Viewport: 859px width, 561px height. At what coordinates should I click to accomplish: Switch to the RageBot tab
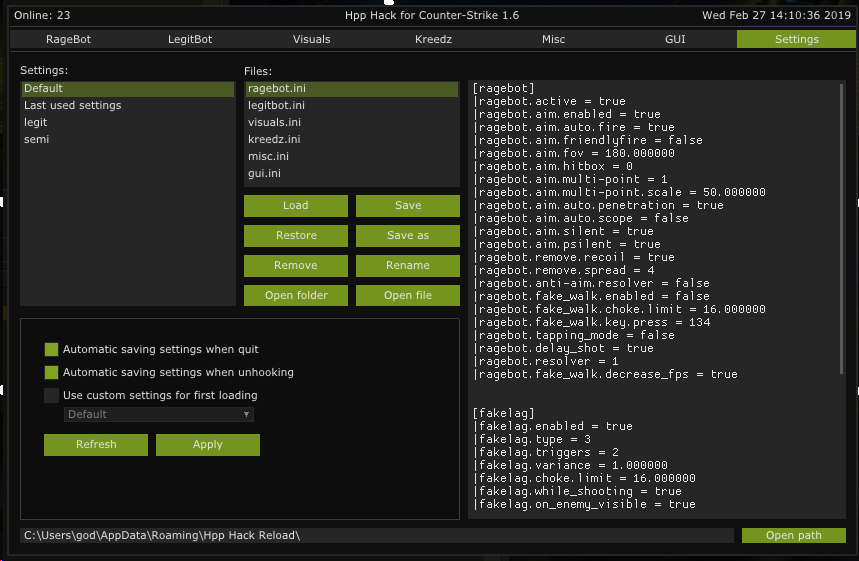(70, 39)
